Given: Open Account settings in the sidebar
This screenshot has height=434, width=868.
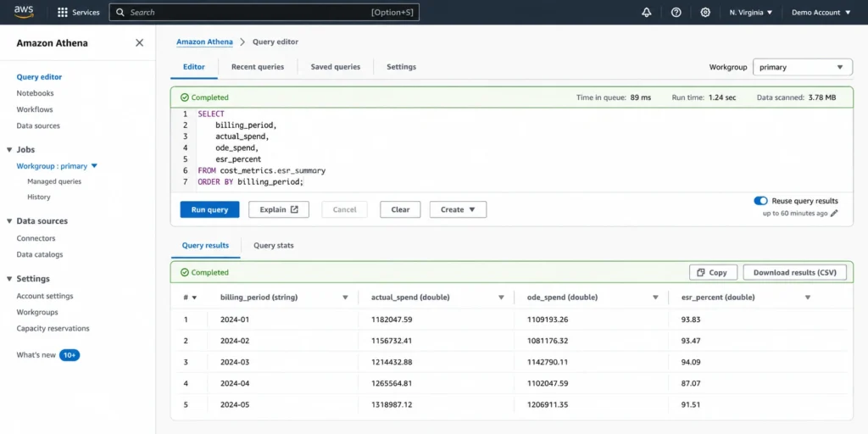Looking at the screenshot, I should click(x=45, y=296).
